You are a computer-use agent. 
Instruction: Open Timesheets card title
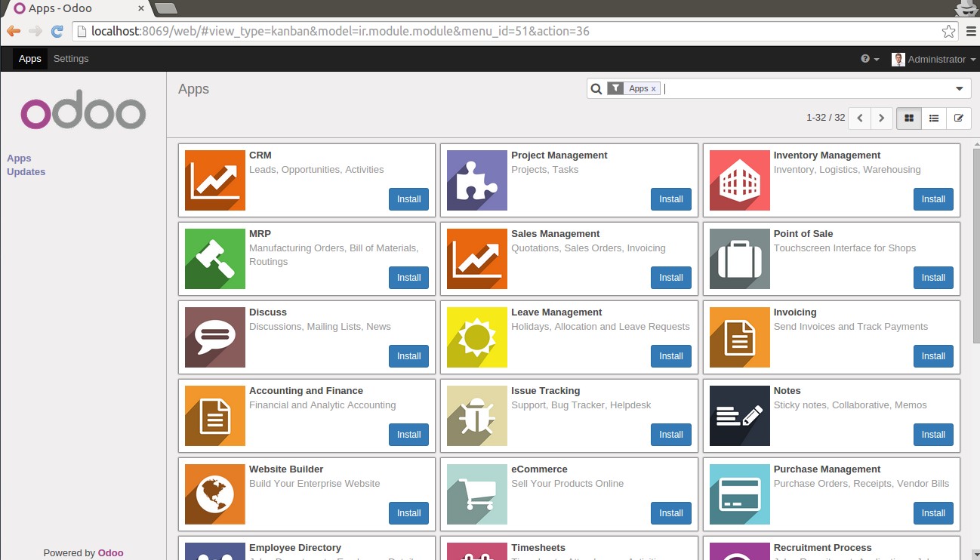538,548
